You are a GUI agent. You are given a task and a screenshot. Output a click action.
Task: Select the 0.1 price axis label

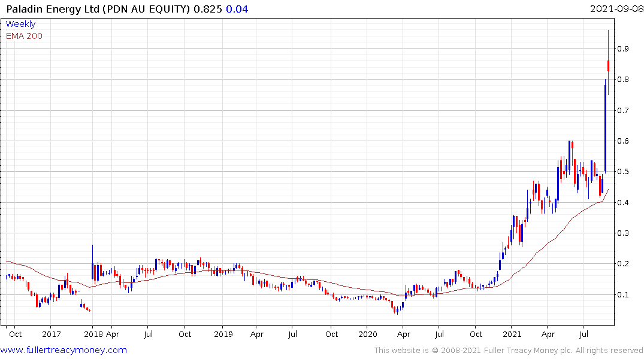623,294
